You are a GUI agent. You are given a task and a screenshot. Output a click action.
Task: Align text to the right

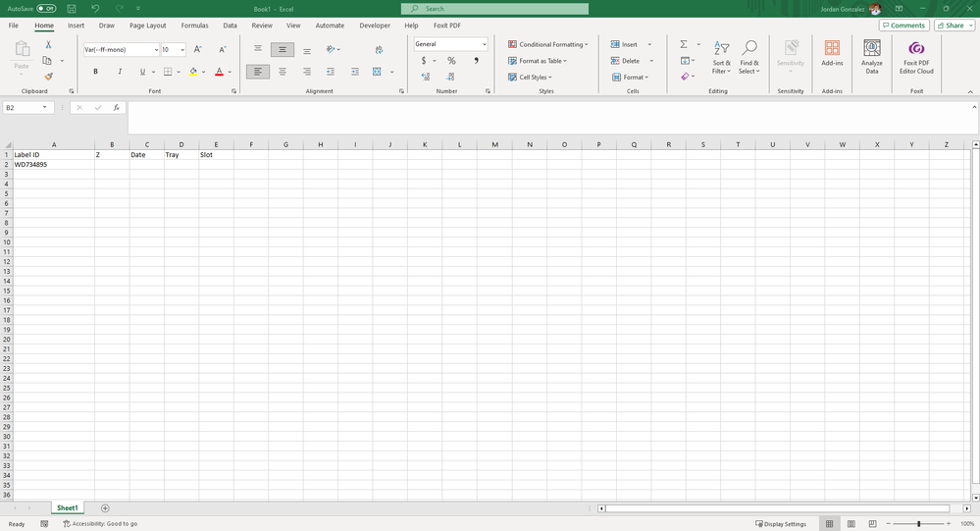(307, 72)
